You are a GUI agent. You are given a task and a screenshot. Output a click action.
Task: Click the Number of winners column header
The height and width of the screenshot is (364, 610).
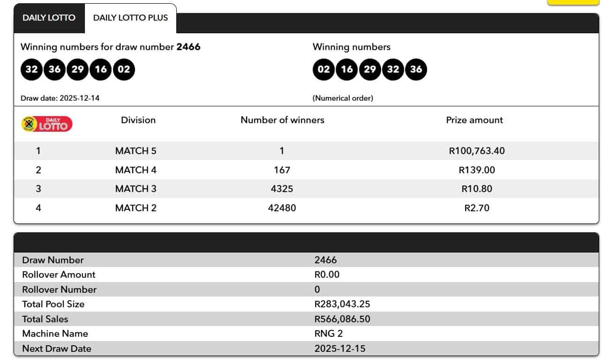(x=282, y=120)
